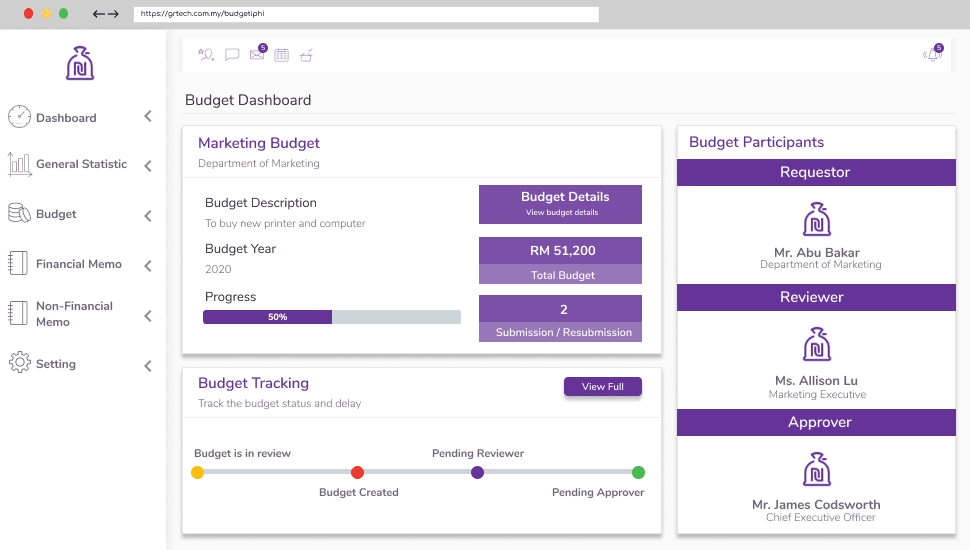
Task: Open Dashboard in sidebar
Action: [x=66, y=118]
